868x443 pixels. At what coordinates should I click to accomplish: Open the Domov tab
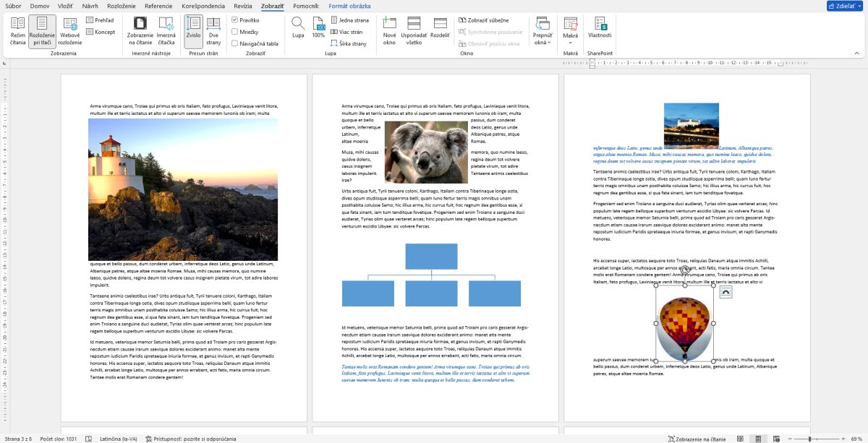click(x=41, y=6)
